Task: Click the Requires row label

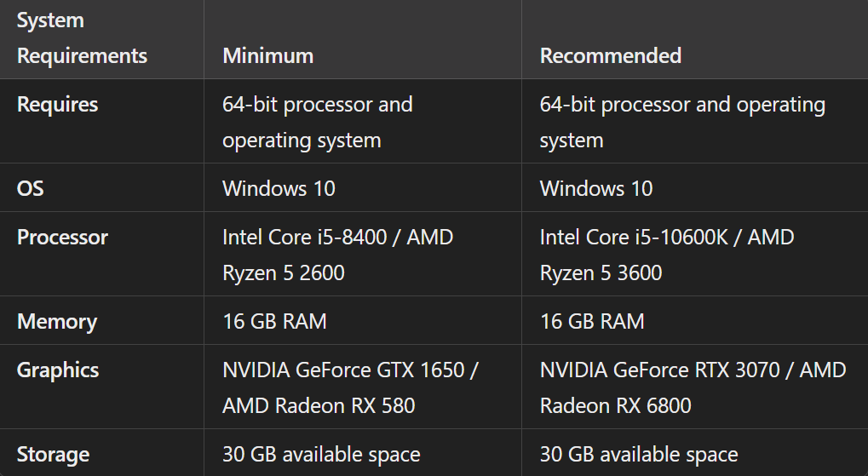Action: tap(57, 105)
